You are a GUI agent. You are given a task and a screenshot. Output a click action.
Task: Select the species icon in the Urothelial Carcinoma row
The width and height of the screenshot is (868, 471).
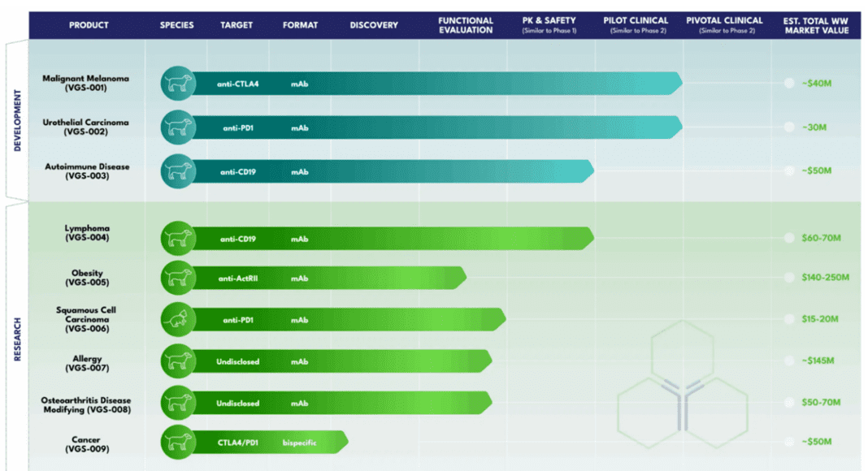(177, 127)
